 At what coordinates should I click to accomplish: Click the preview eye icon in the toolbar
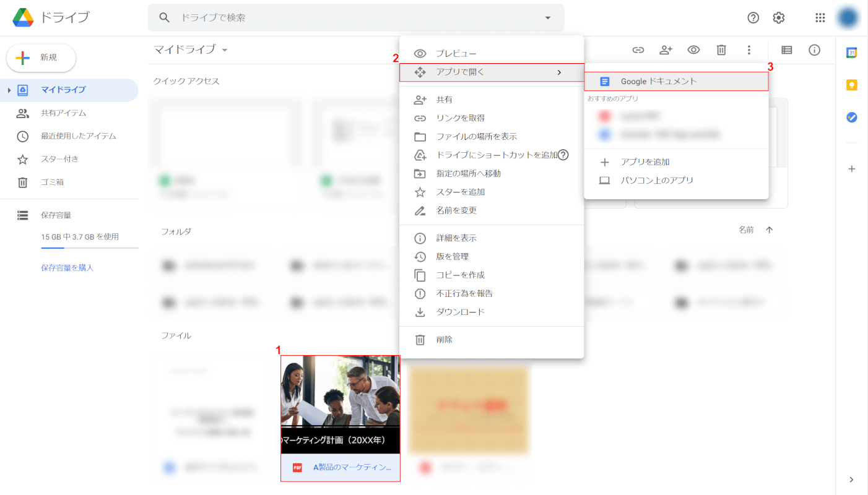(x=693, y=50)
